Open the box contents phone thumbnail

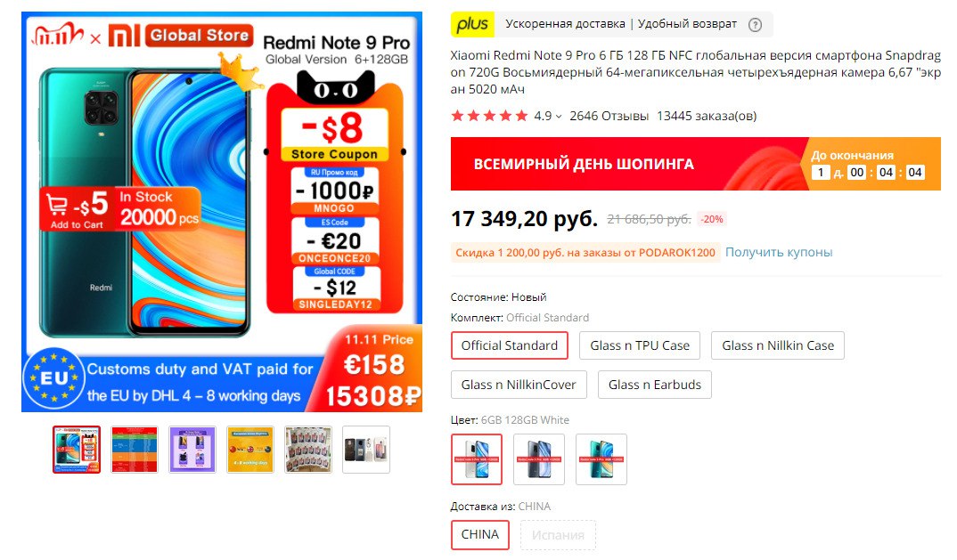(x=366, y=450)
